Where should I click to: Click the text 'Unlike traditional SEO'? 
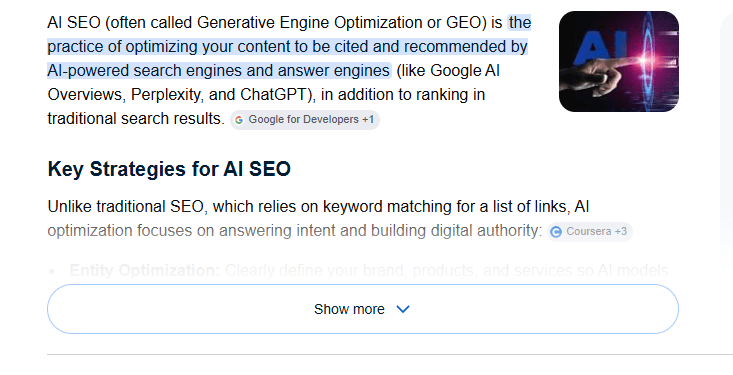click(x=126, y=207)
